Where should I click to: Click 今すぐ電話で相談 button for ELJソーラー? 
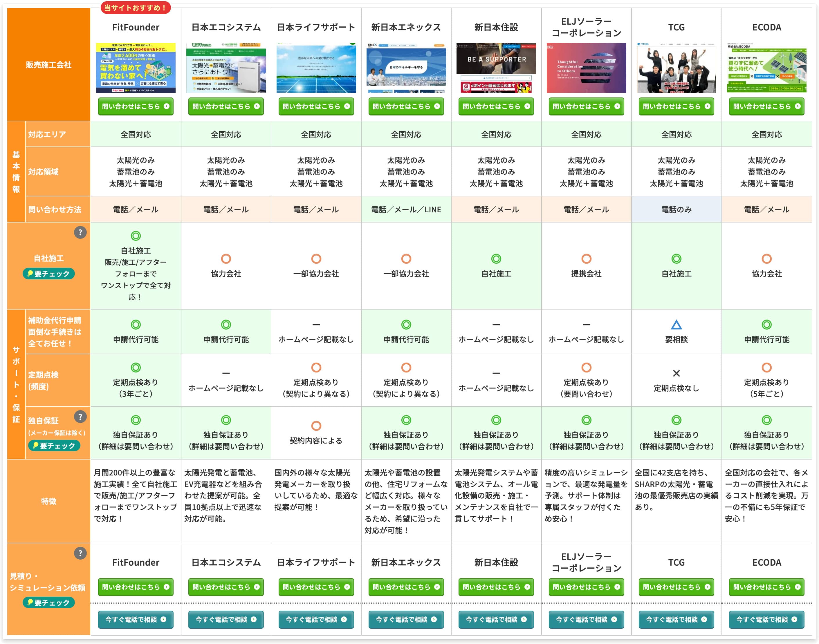tap(586, 620)
